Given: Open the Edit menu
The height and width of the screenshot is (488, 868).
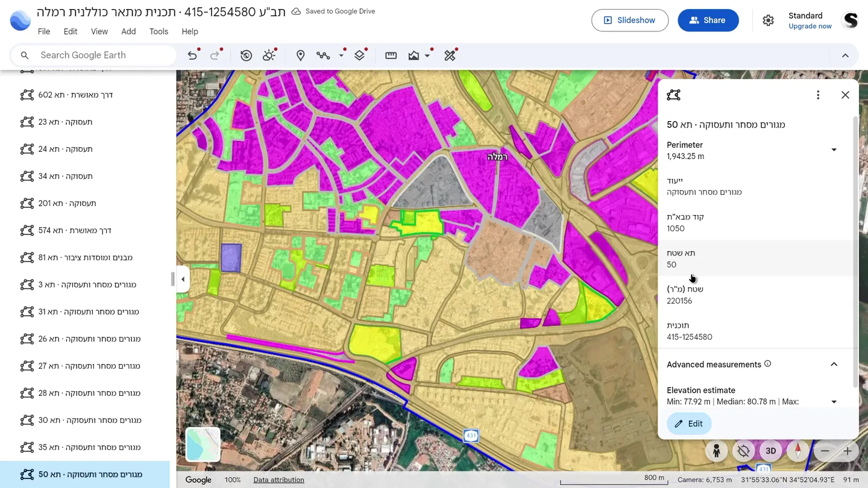Looking at the screenshot, I should tap(71, 31).
